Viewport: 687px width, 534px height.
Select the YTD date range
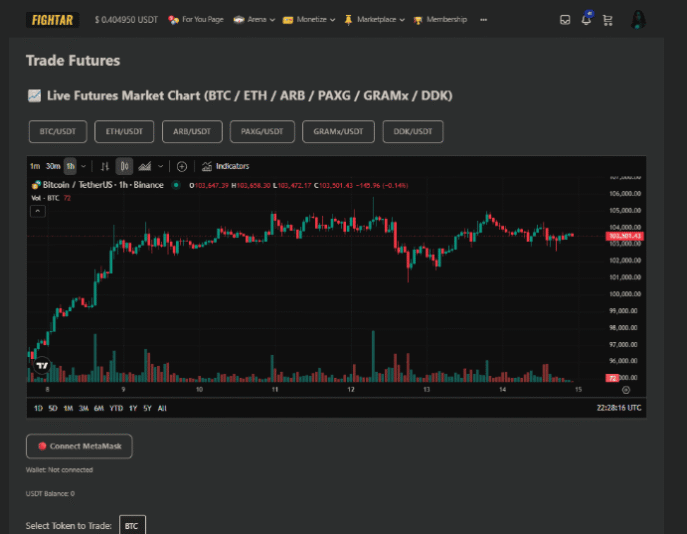(x=116, y=408)
